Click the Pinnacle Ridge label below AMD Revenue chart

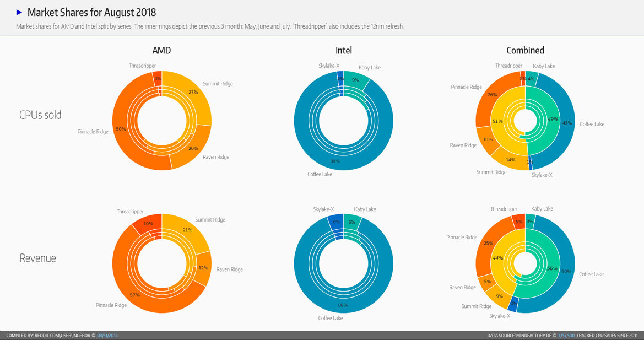111,305
